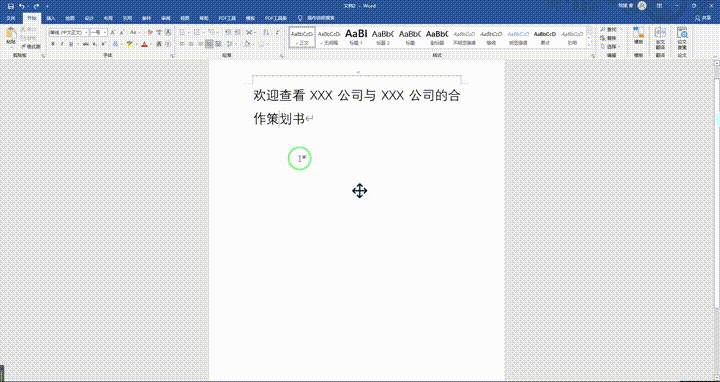720x382 pixels.
Task: Open the font name dropdown
Action: pos(87,33)
